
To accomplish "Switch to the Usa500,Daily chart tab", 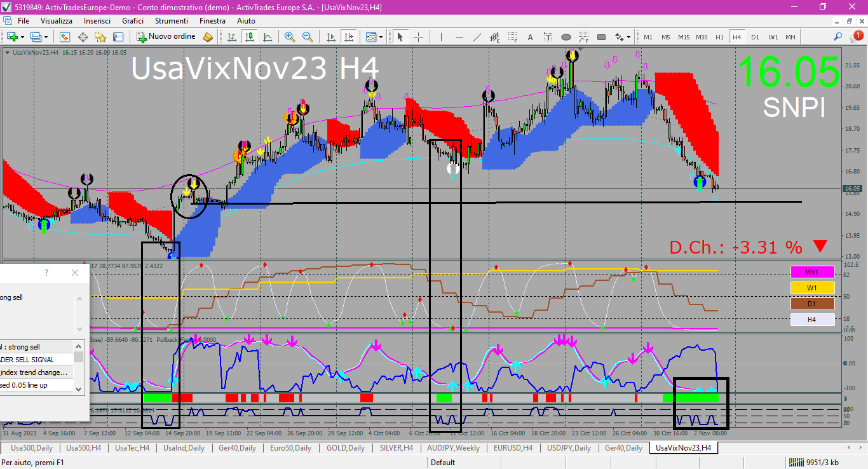I will pyautogui.click(x=32, y=448).
